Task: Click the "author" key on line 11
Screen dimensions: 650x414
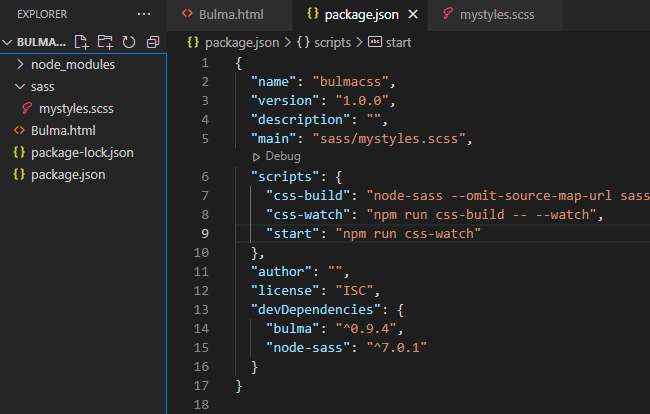Action: (x=281, y=272)
